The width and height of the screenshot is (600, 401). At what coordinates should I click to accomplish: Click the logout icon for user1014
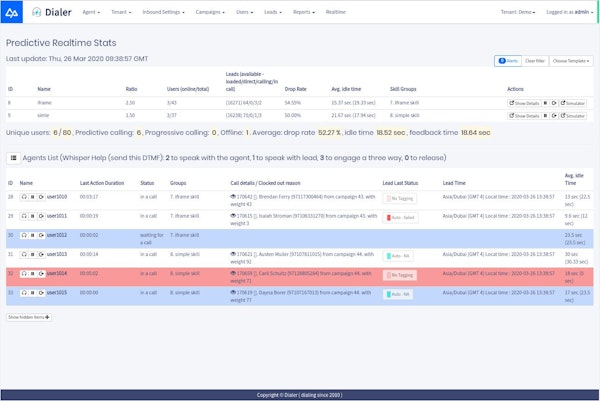(41, 273)
